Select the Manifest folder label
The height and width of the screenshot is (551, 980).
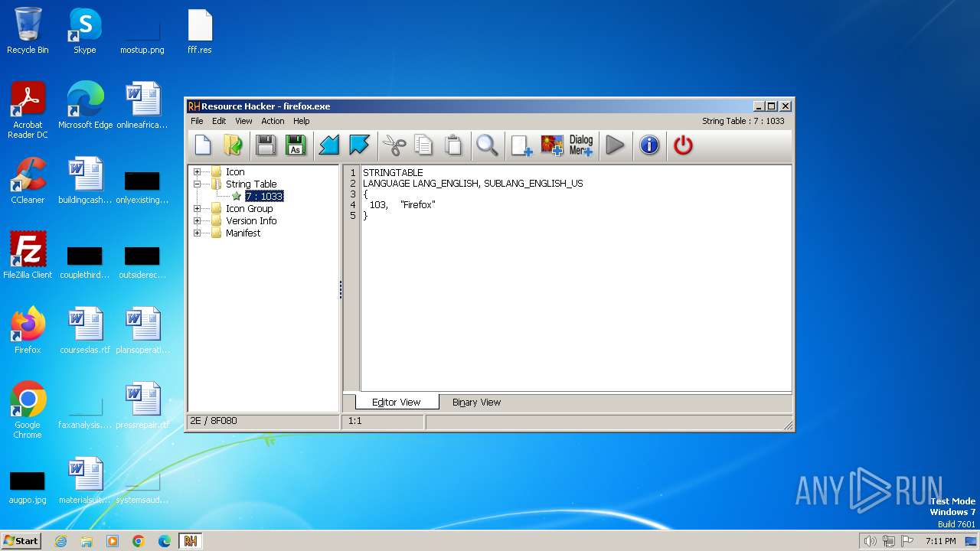(243, 233)
